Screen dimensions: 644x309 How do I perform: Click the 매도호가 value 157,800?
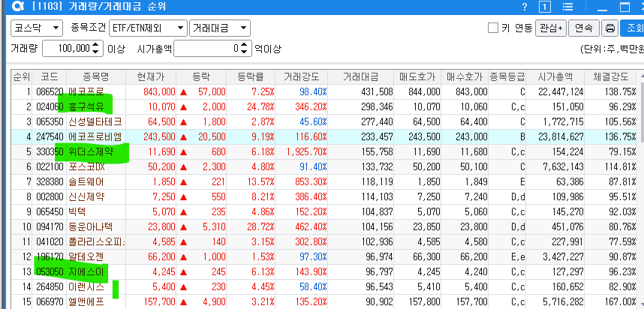coord(424,302)
